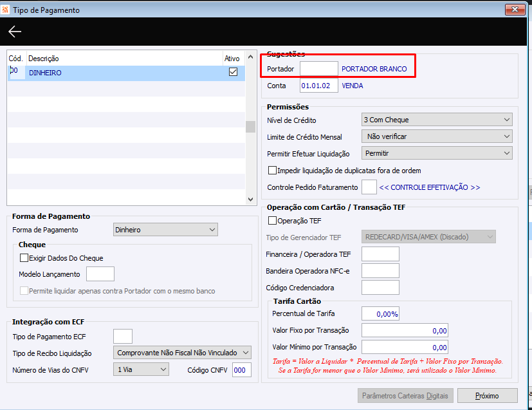Click the back arrow icon
532x410 pixels.
(x=15, y=32)
